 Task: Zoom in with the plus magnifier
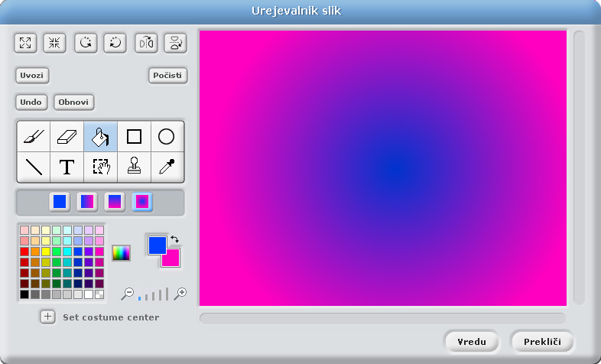coord(180,293)
